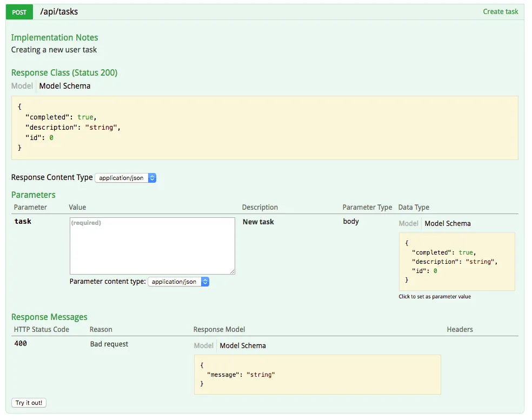The width and height of the screenshot is (532, 420).
Task: Click the Response Class (Status 200) heading
Action: pos(64,73)
